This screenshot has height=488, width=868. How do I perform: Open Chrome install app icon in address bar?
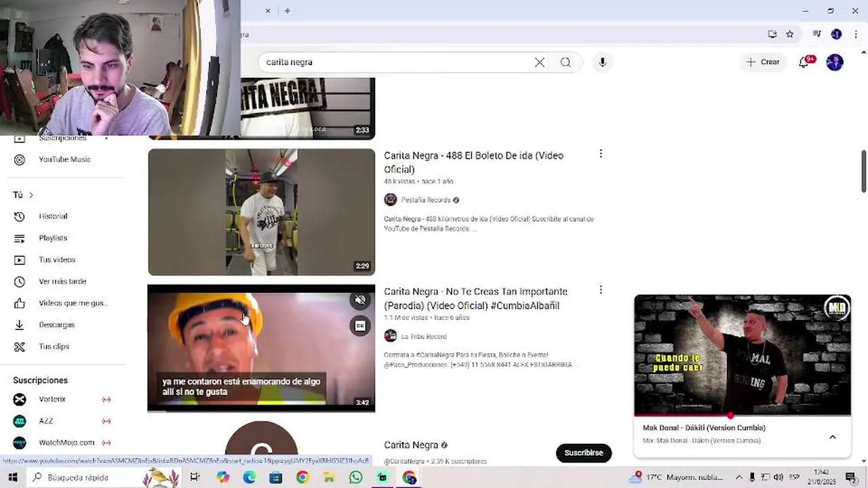pos(772,35)
